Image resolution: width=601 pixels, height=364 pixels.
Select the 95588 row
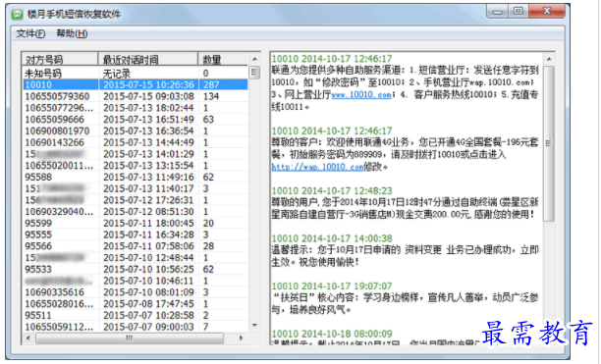(x=135, y=177)
